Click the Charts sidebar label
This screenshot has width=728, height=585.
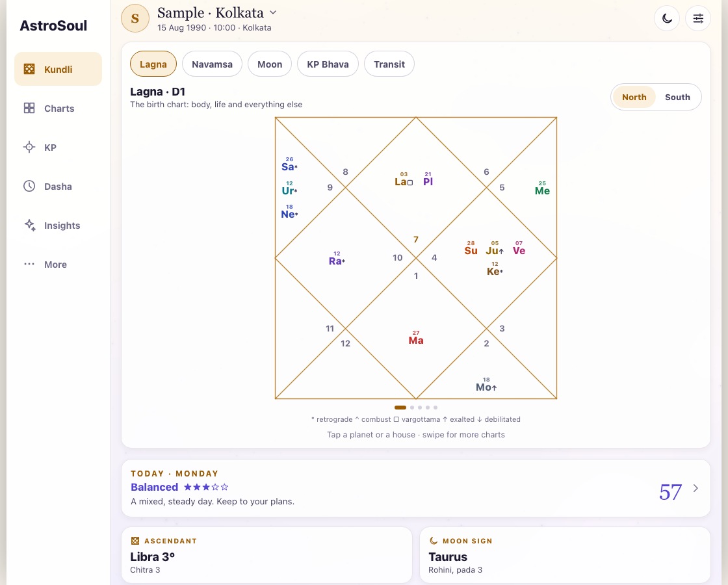(59, 109)
